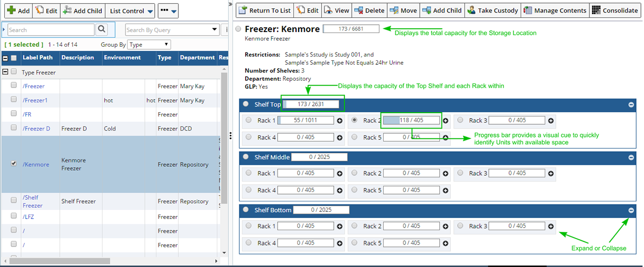The image size is (644, 267).
Task: Select the Freezer: Kenmore radio button
Action: click(x=239, y=29)
